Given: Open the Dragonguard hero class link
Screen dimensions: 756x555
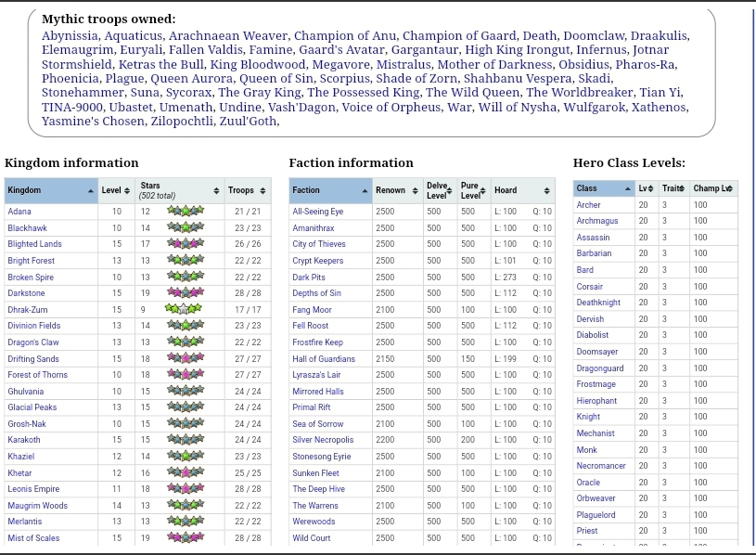Looking at the screenshot, I should 600,368.
